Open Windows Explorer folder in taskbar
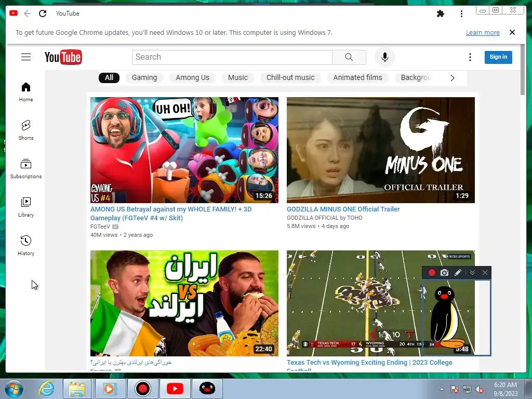The image size is (532, 399). click(77, 389)
